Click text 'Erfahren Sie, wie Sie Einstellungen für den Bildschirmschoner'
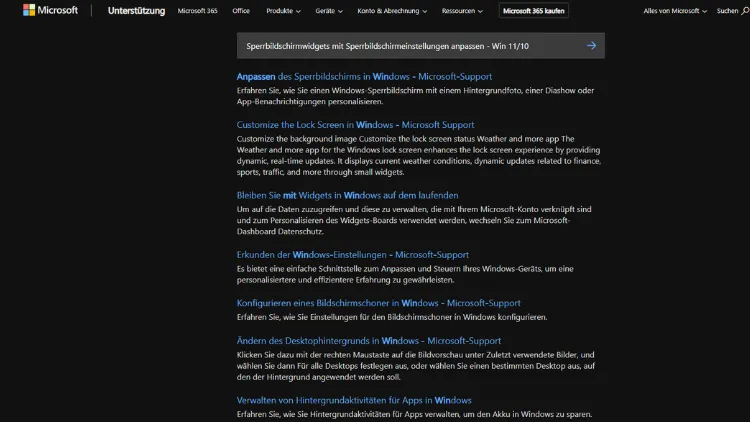Viewport: 750px width, 422px height. tap(344, 317)
